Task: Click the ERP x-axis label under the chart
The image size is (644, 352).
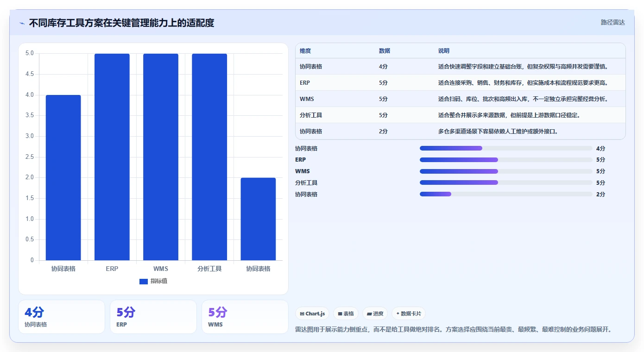Action: (112, 269)
